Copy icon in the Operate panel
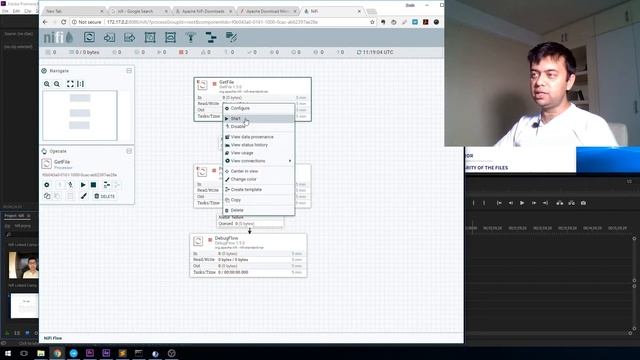640x360 pixels. [x=47, y=196]
